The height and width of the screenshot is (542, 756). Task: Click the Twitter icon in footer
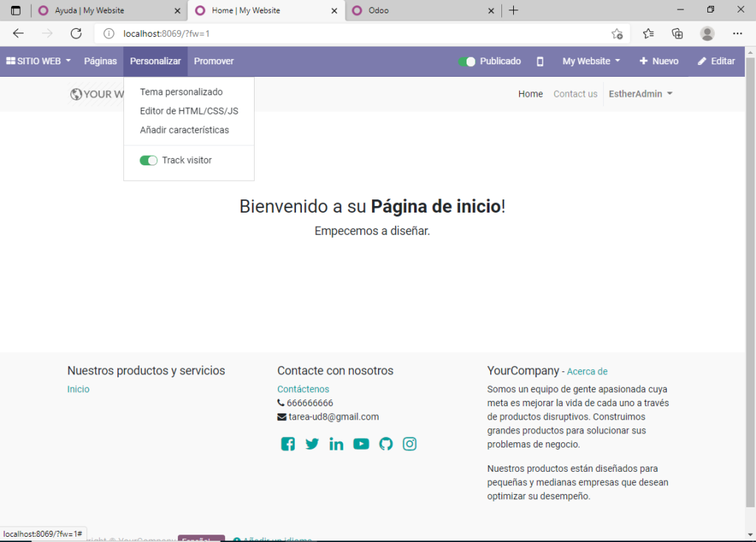[x=312, y=444]
